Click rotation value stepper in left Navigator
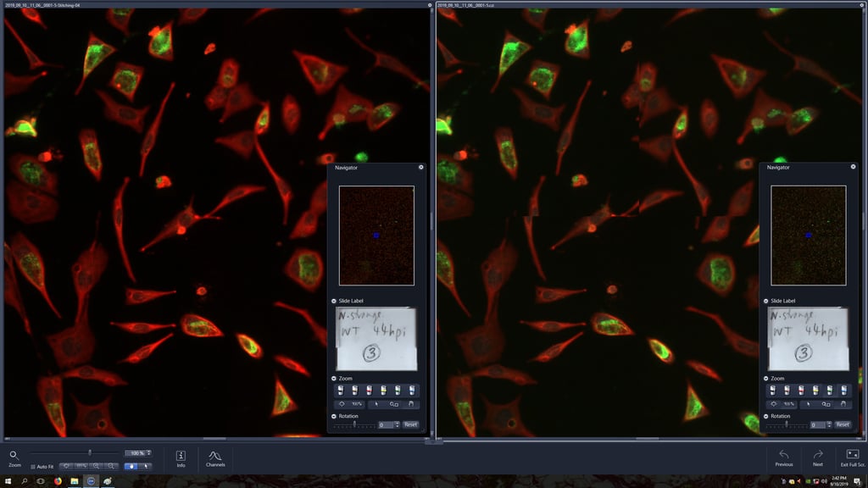The width and height of the screenshot is (868, 488). pos(397,425)
